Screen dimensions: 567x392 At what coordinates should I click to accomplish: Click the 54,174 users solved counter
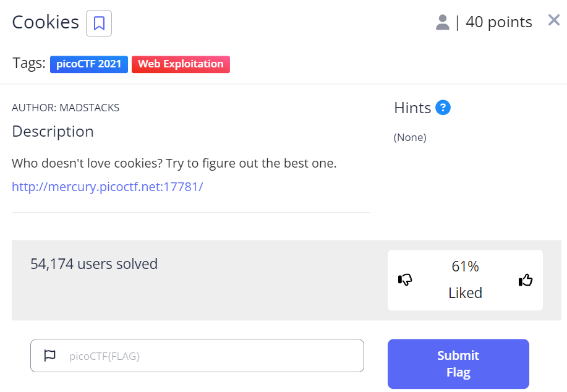pyautogui.click(x=93, y=263)
